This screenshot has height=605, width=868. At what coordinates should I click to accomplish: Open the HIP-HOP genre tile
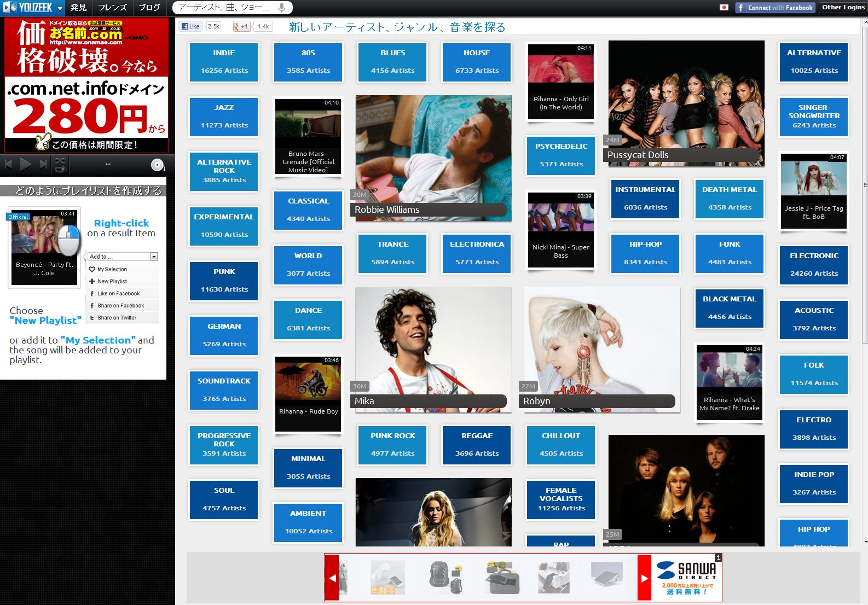(645, 253)
